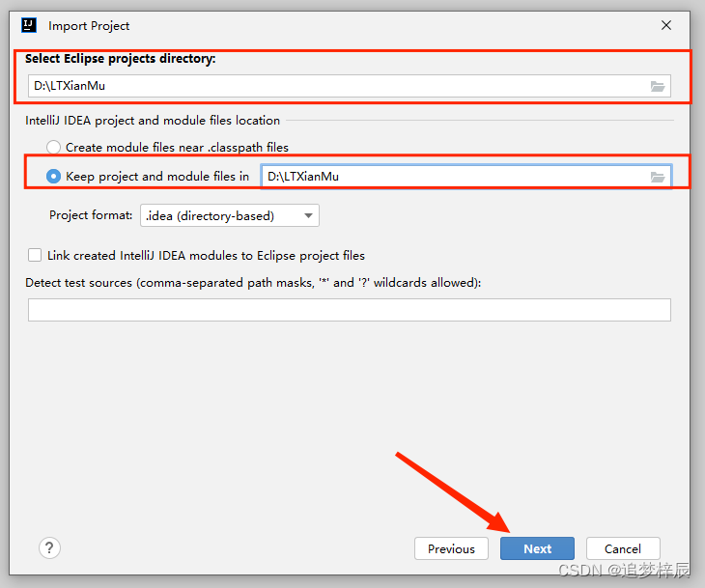Screen dimensions: 705x588
Task: Close the Import Project dialog
Action: point(666,25)
